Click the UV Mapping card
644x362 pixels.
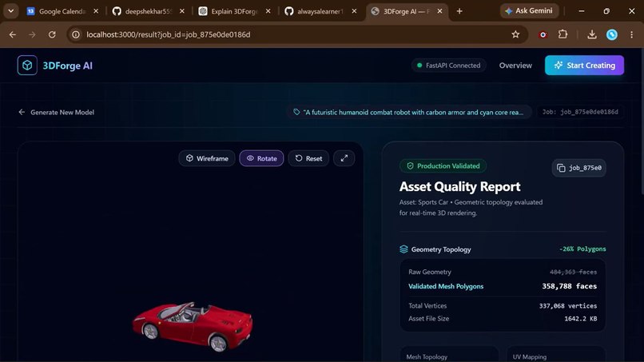click(x=556, y=354)
